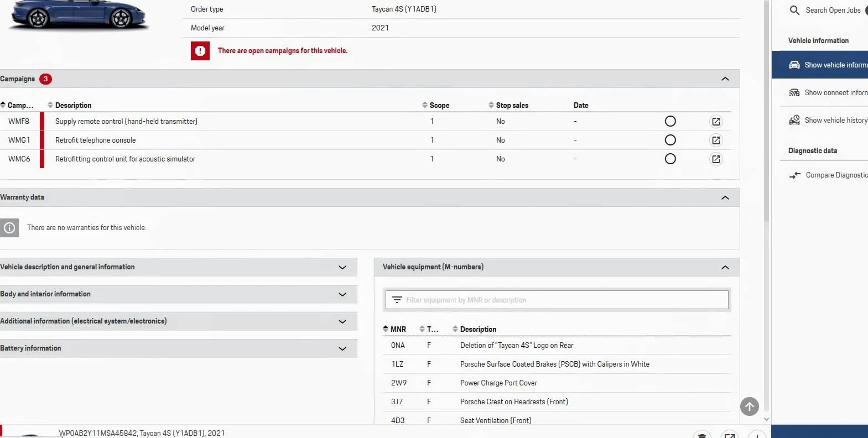The width and height of the screenshot is (868, 438).
Task: Click the 0NA equipment row code
Action: [x=398, y=345]
